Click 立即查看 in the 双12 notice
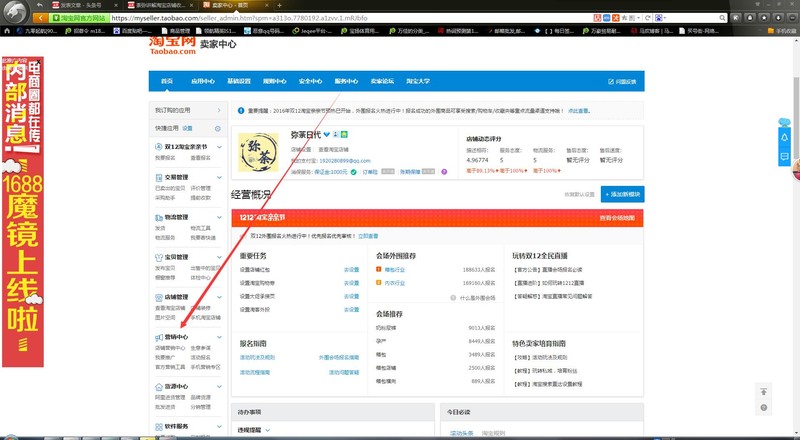800x440 pixels. pyautogui.click(x=368, y=236)
